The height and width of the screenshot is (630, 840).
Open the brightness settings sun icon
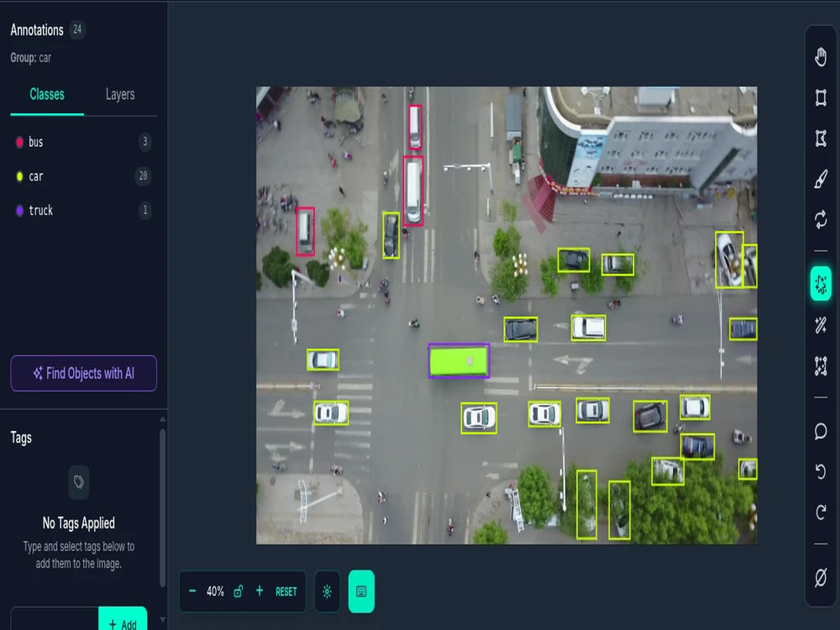328,591
